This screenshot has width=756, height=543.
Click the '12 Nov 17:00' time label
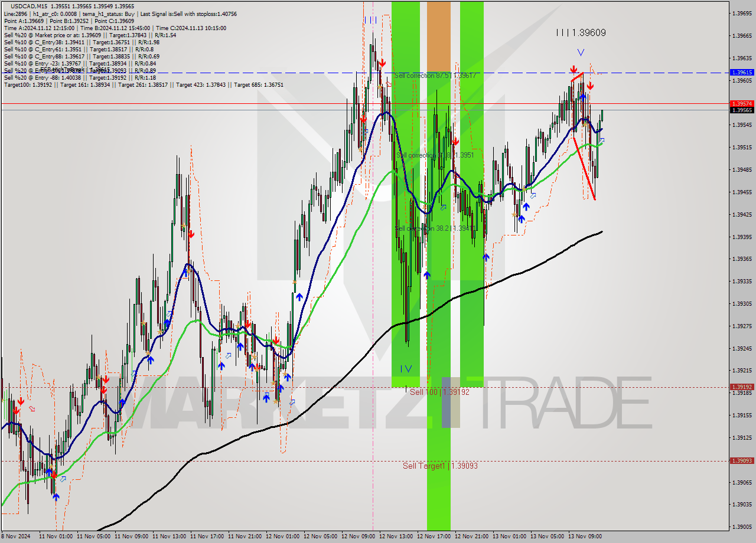coord(434,537)
